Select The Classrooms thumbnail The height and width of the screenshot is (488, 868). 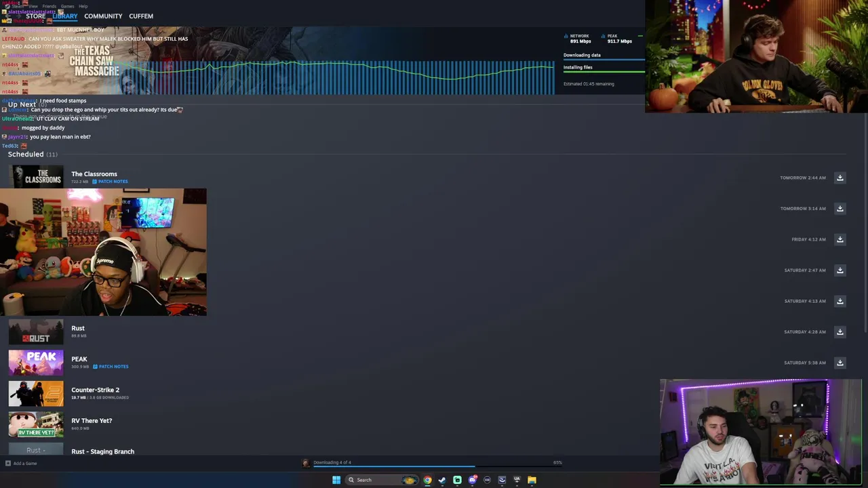36,178
